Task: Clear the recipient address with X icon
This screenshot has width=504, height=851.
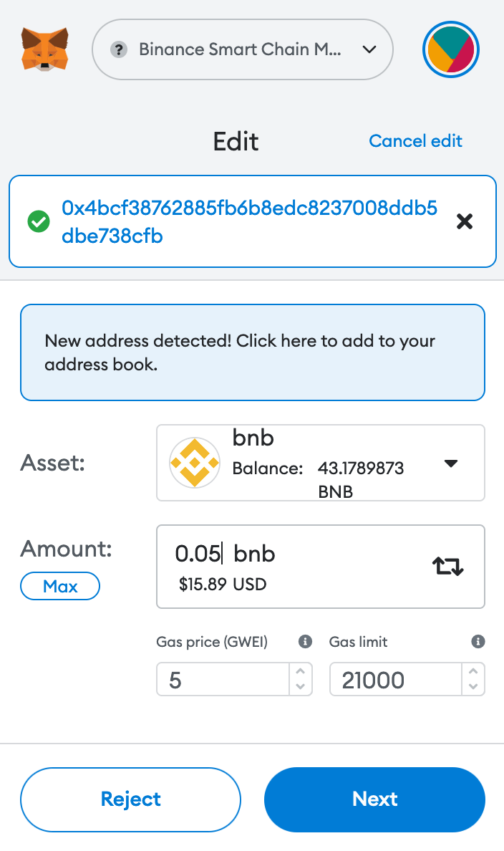Action: tap(465, 222)
